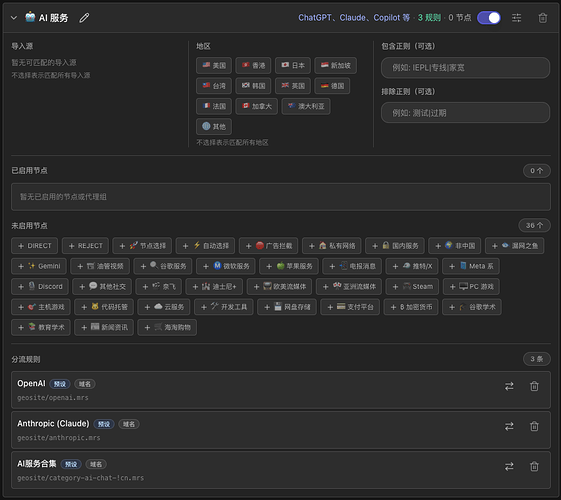This screenshot has height=500, width=561.
Task: Add the Steam proxy group
Action: (412, 286)
